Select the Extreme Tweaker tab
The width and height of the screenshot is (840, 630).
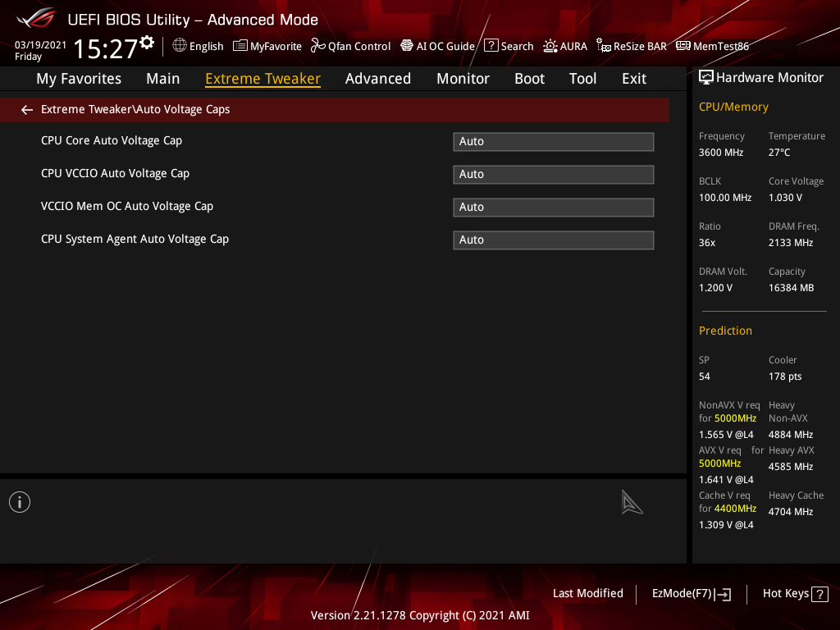click(x=263, y=79)
